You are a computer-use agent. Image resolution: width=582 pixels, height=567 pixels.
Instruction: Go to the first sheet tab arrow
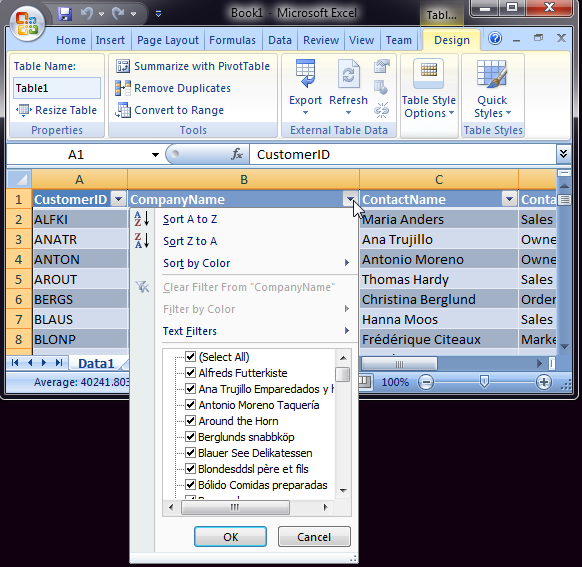click(14, 363)
